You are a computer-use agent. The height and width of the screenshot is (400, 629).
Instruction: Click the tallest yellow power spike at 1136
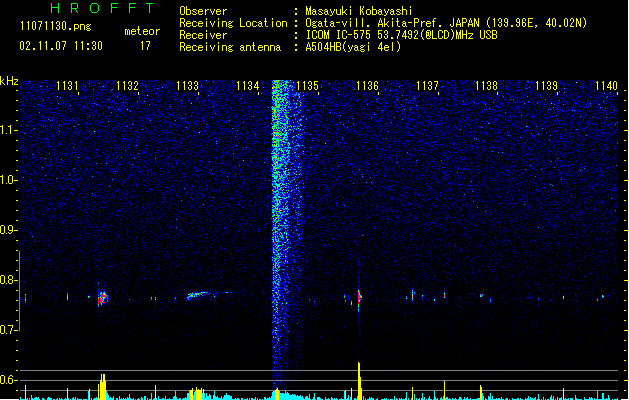tap(359, 381)
